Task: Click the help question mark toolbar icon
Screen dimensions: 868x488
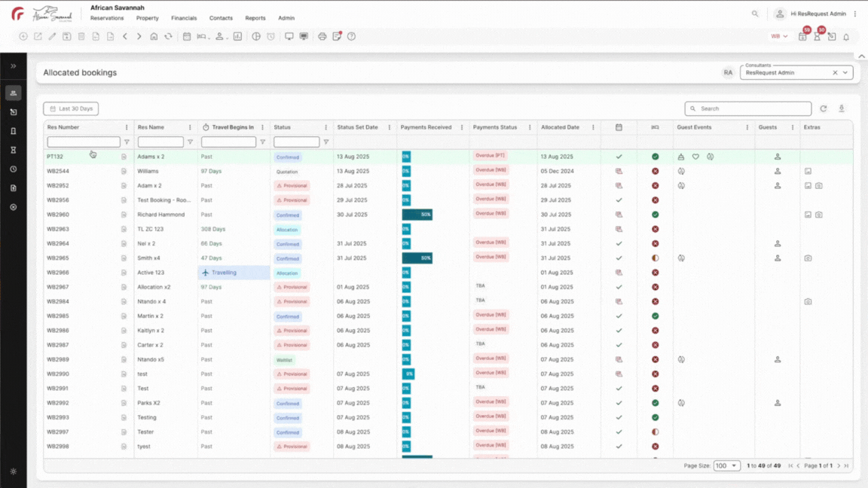Action: [352, 36]
